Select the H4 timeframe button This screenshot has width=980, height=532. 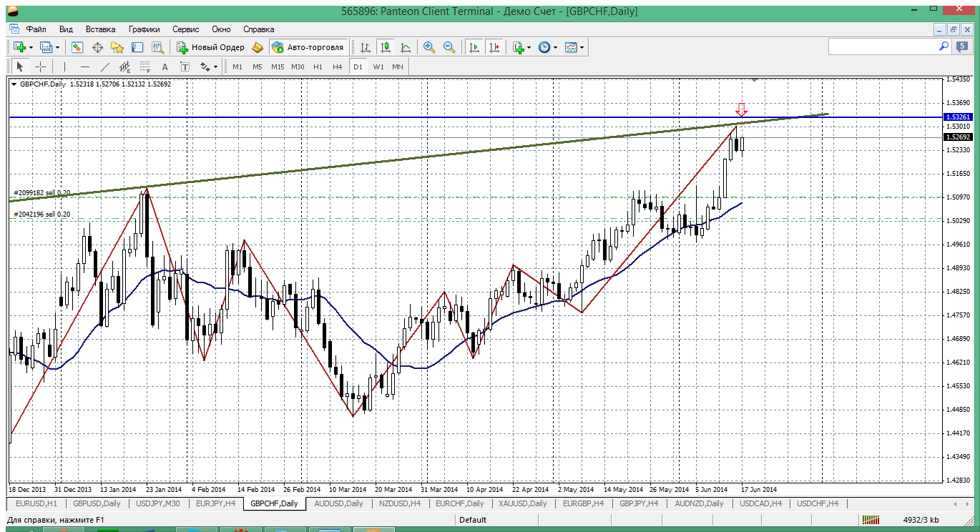point(338,66)
